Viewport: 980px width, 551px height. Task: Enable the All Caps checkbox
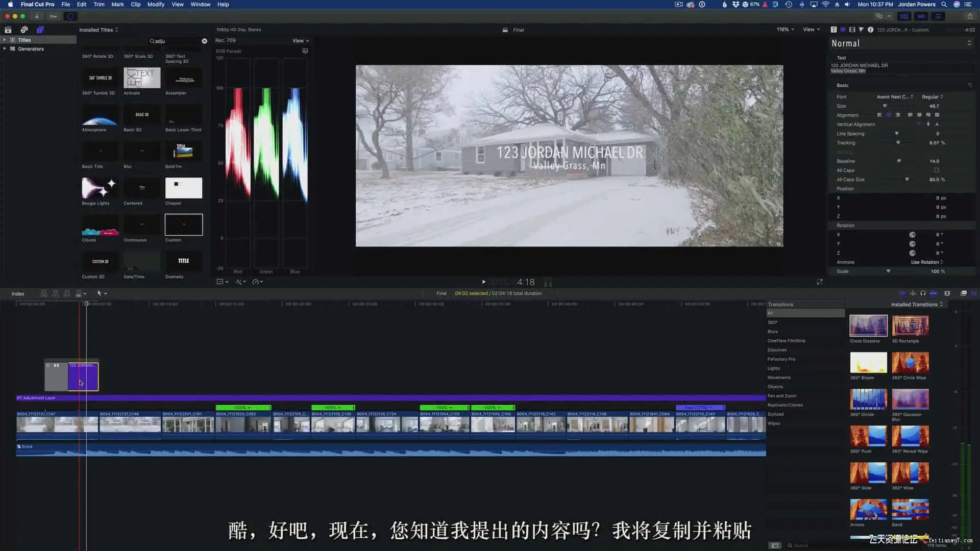936,170
